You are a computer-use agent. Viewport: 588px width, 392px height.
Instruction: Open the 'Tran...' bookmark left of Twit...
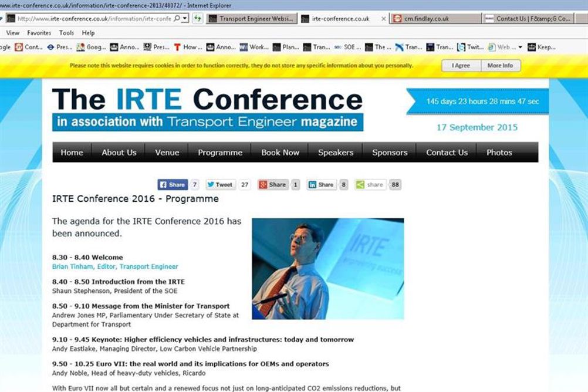(x=440, y=48)
